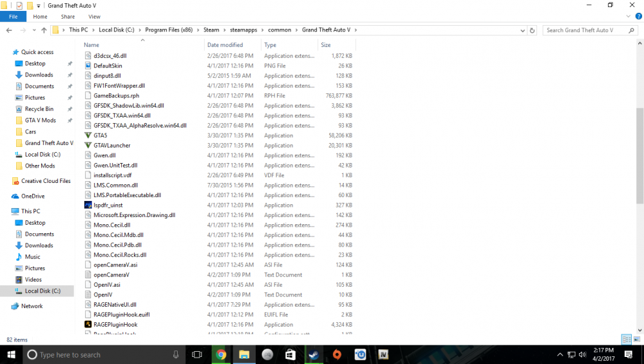Click the Type here to search box
The image size is (644, 364).
104,354
